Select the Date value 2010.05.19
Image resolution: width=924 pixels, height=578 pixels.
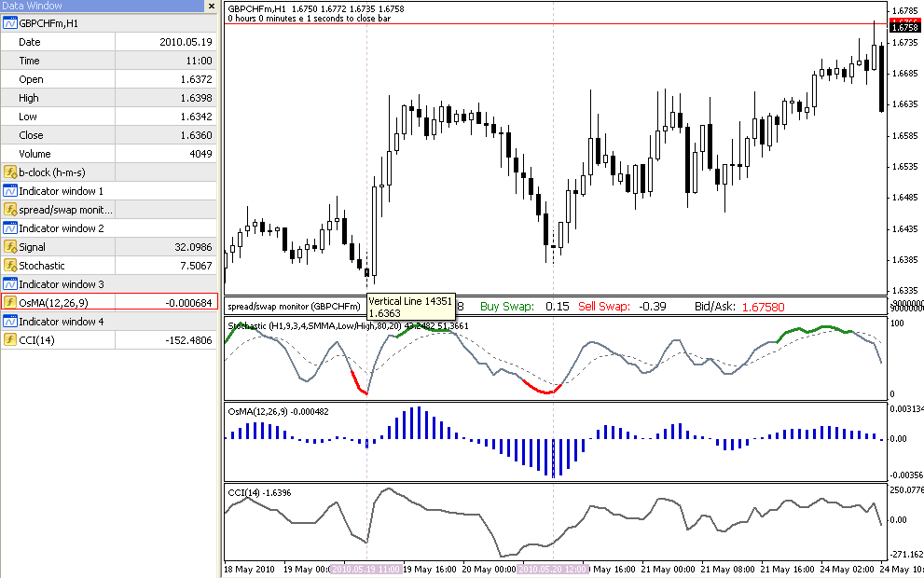click(186, 42)
